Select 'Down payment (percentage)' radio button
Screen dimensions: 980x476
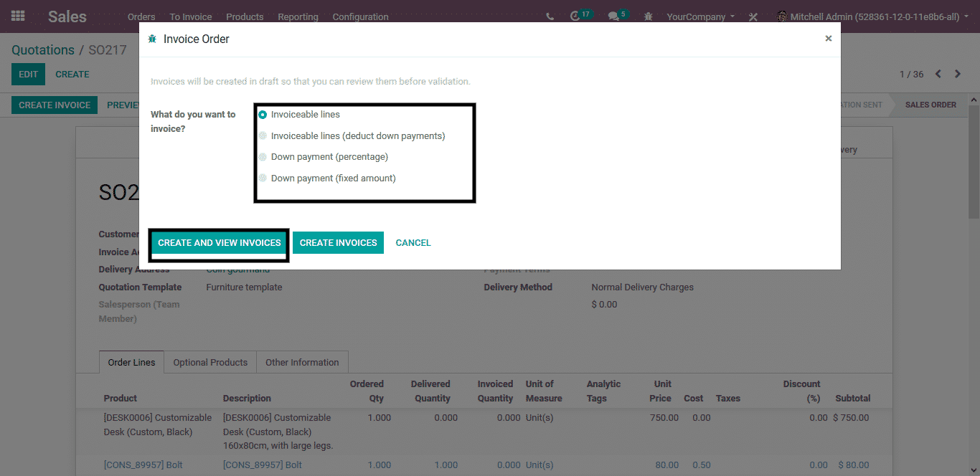point(263,157)
